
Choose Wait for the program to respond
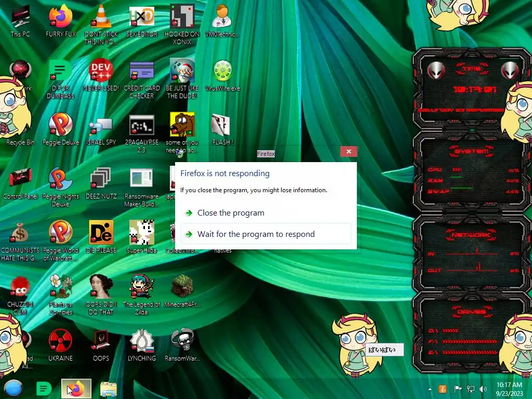tap(265, 234)
